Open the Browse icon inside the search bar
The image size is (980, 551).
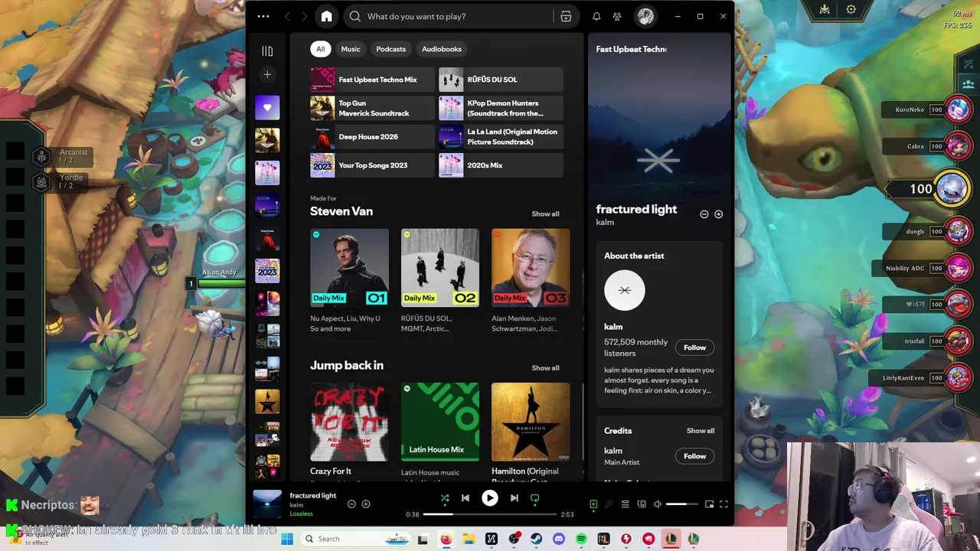tap(566, 16)
